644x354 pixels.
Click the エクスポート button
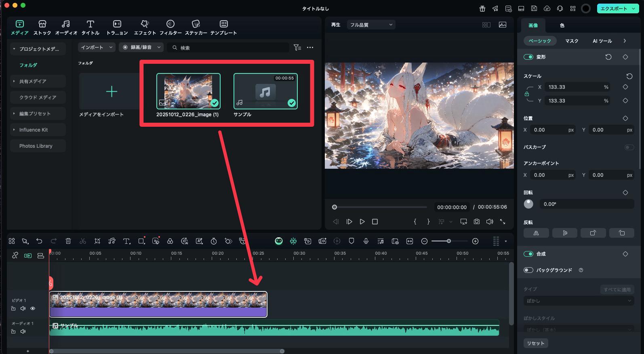click(614, 8)
